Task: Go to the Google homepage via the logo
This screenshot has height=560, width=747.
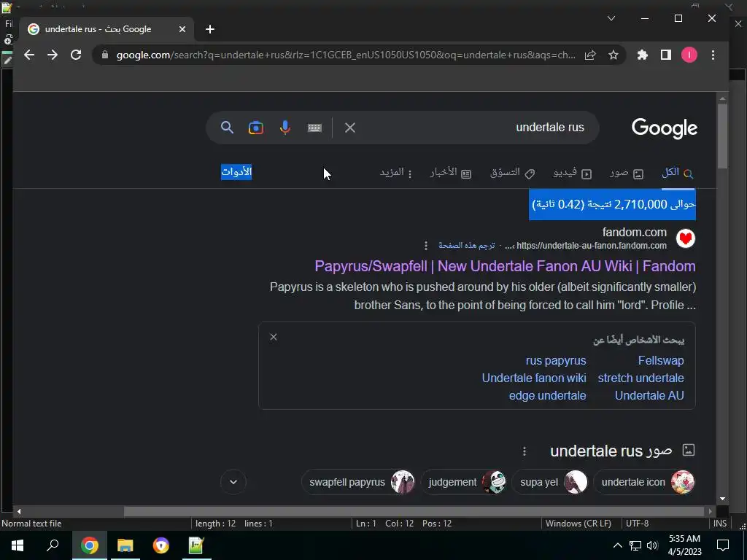Action: pyautogui.click(x=665, y=128)
